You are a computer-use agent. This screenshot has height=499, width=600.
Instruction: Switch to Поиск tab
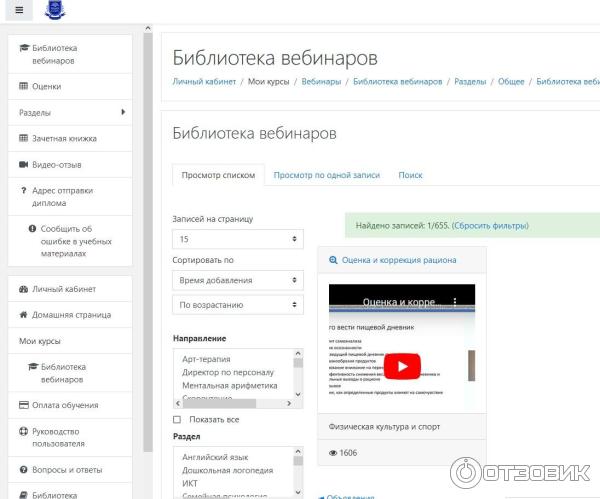tap(410, 175)
